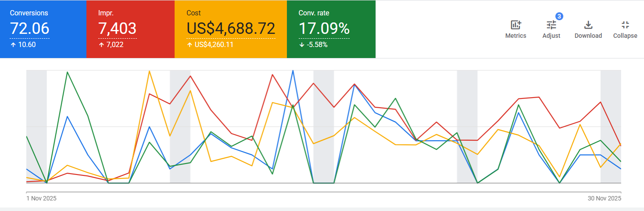
Task: Open the Cost metric dropdown label
Action: click(194, 13)
